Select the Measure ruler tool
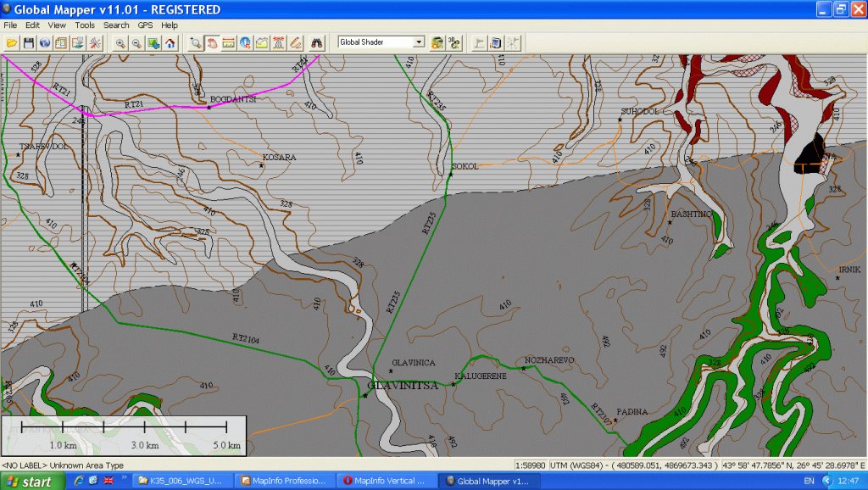868x490 pixels. pos(228,42)
